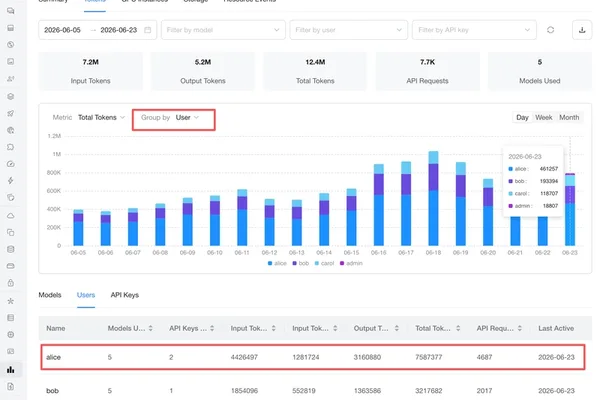The height and width of the screenshot is (400, 600).
Task: Click the 06-05 bar in chart
Action: pos(78,228)
